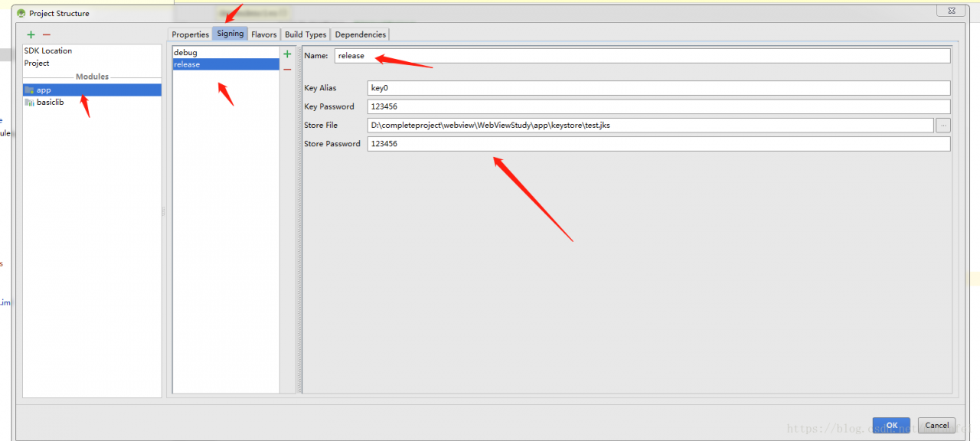Open the Properties tab

(x=190, y=34)
